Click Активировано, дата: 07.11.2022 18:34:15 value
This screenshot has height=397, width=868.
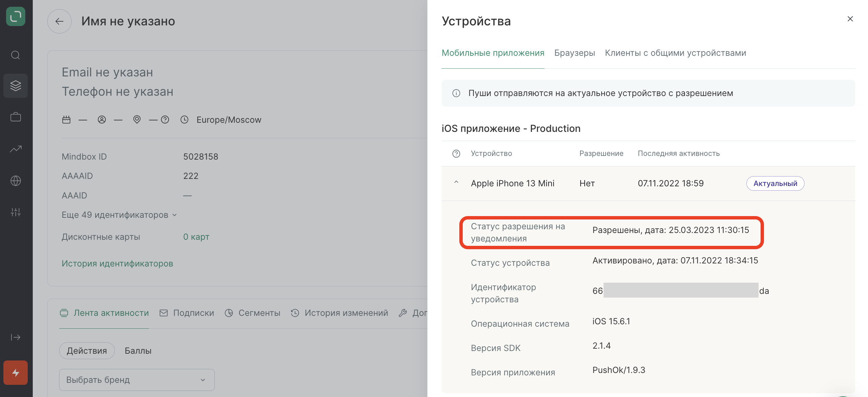pos(675,261)
